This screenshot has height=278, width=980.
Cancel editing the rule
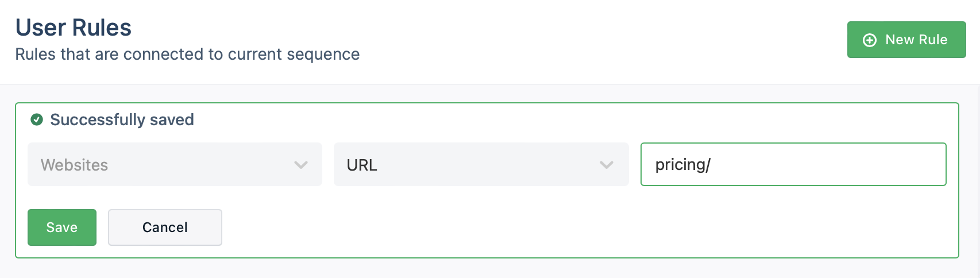[x=165, y=227]
